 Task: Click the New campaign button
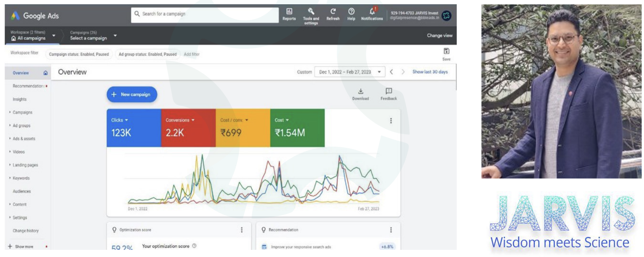tap(132, 94)
